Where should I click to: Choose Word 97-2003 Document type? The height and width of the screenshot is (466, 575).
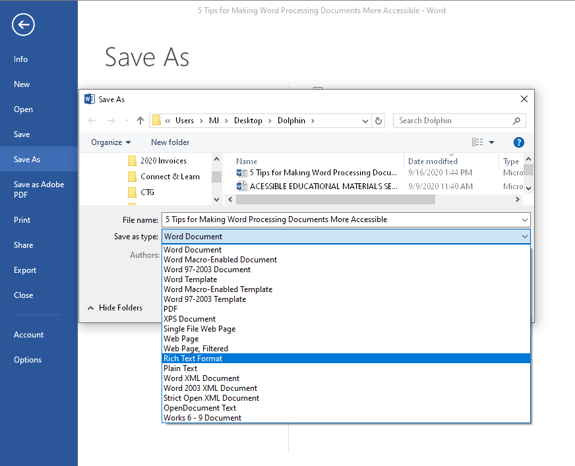[x=346, y=269]
